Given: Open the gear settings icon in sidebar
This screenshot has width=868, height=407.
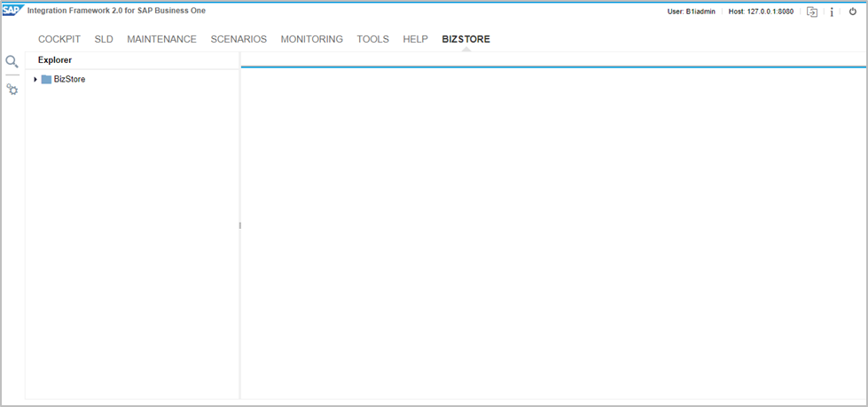Looking at the screenshot, I should pyautogui.click(x=12, y=90).
